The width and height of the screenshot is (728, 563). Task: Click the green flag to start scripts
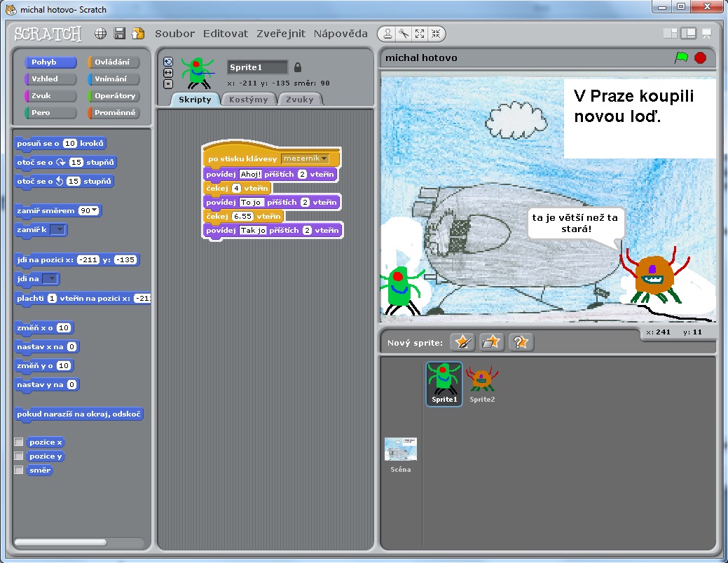[x=680, y=58]
